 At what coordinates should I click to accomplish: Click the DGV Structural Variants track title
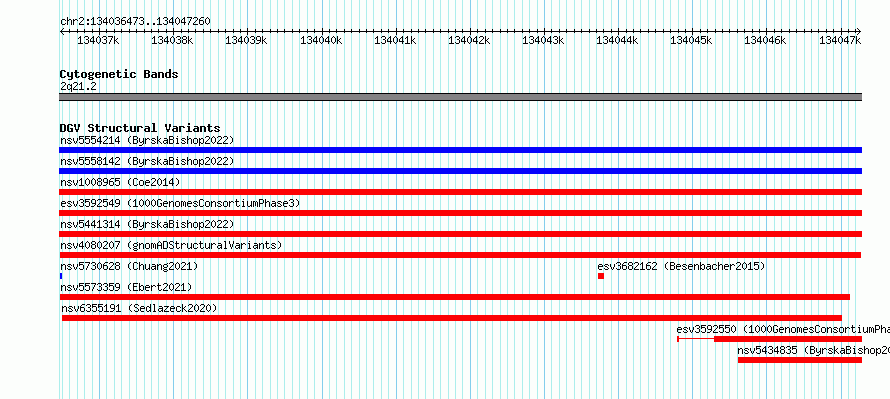(140, 128)
